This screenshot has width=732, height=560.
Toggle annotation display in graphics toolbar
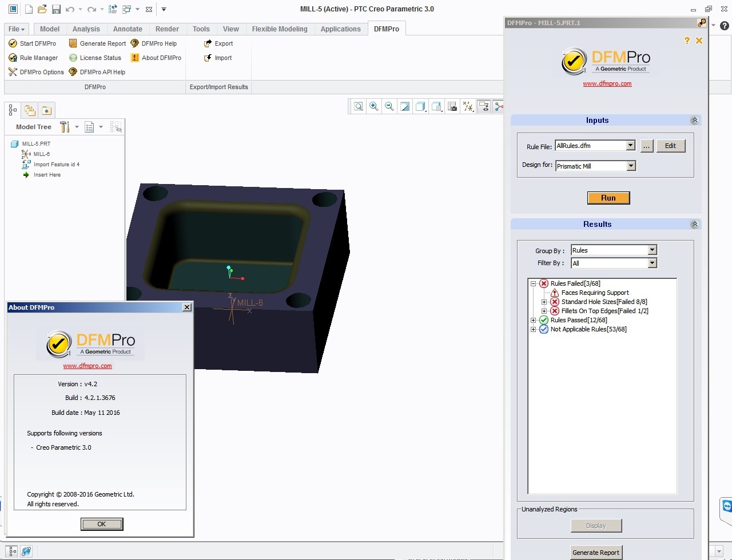484,106
